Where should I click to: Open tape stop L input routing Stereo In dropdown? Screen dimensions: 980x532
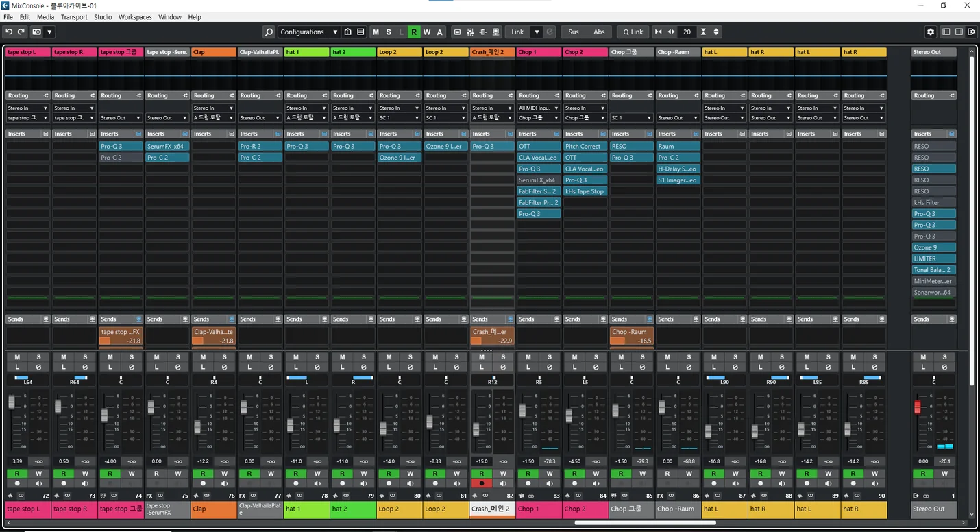tap(27, 108)
